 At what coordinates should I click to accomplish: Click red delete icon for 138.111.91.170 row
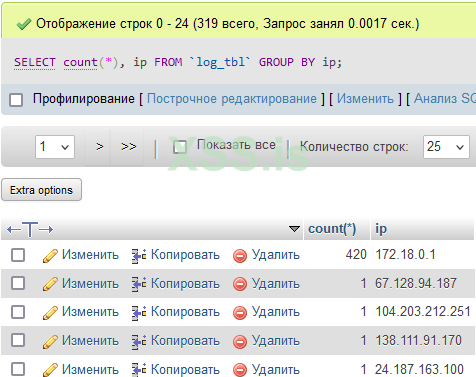pos(240,342)
